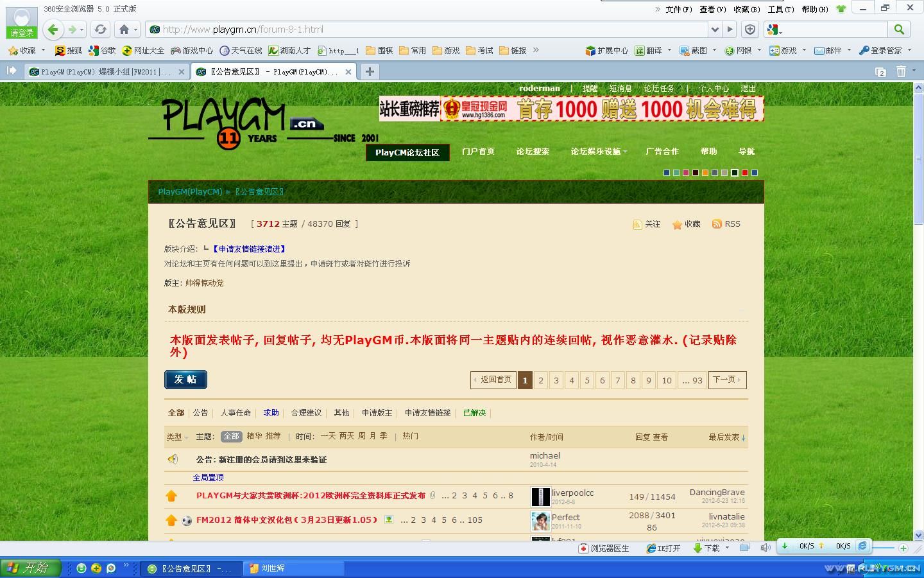Expand the 邮件 toolbar dropdown
The image size is (924, 578).
pos(849,49)
